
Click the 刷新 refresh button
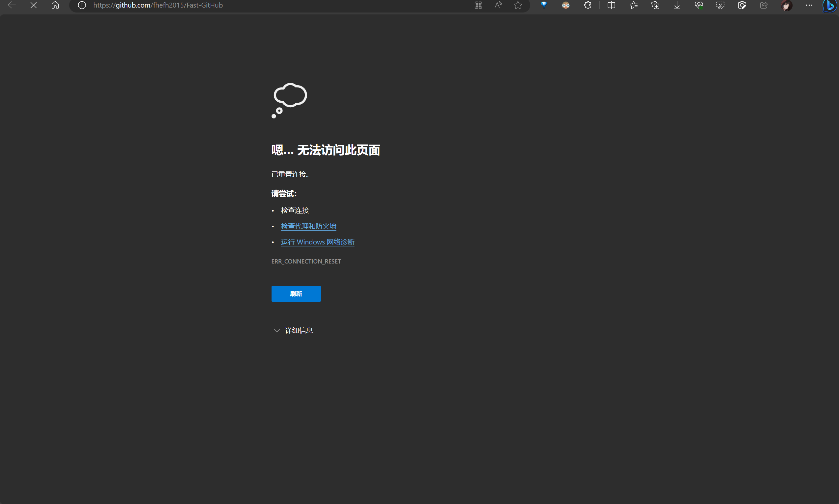click(296, 293)
